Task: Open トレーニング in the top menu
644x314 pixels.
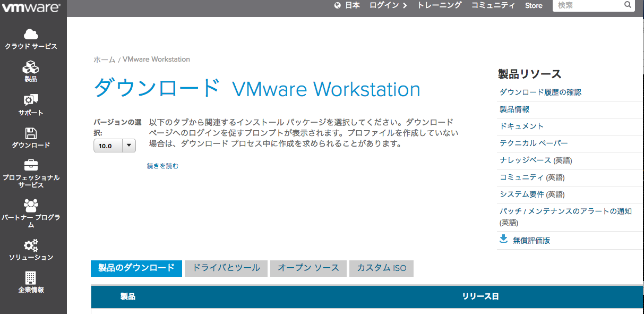Action: pyautogui.click(x=440, y=5)
